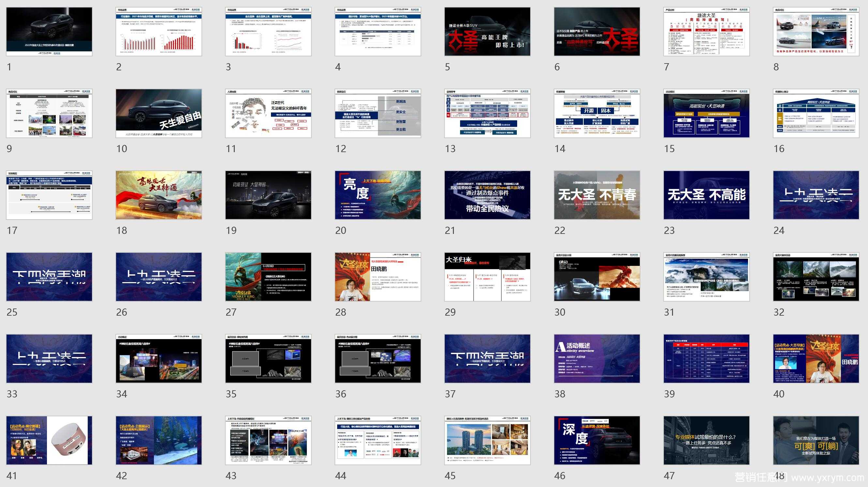The image size is (868, 487).
Task: Select slide 38 活动概述 purple thumbnail
Action: (x=597, y=359)
